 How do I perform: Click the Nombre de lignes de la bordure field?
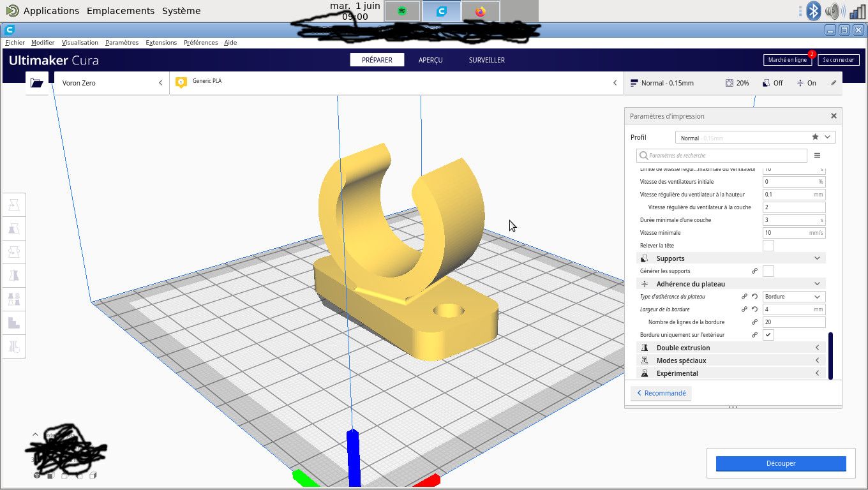click(x=794, y=322)
